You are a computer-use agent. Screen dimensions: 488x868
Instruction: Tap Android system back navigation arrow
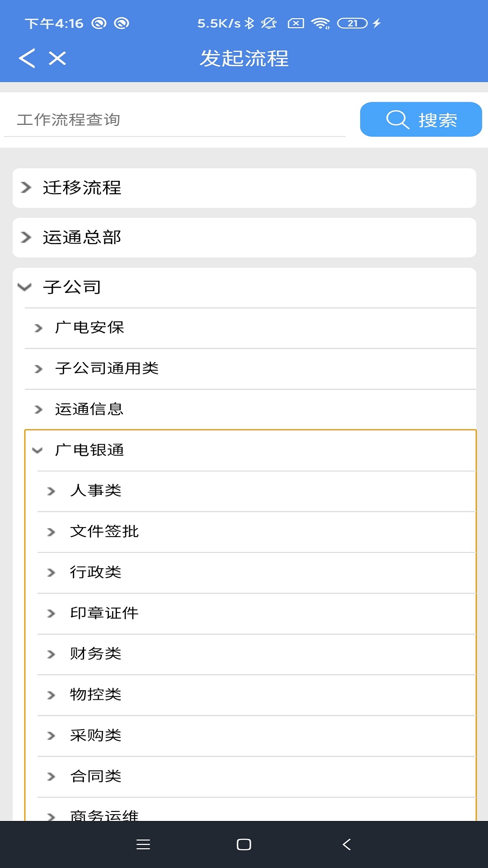347,844
